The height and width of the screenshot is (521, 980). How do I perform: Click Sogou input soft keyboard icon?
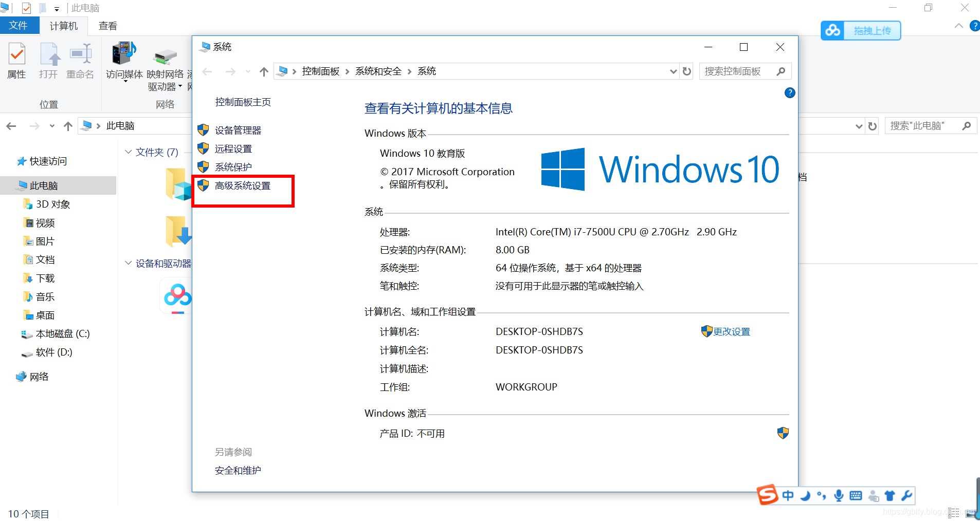[x=856, y=495]
